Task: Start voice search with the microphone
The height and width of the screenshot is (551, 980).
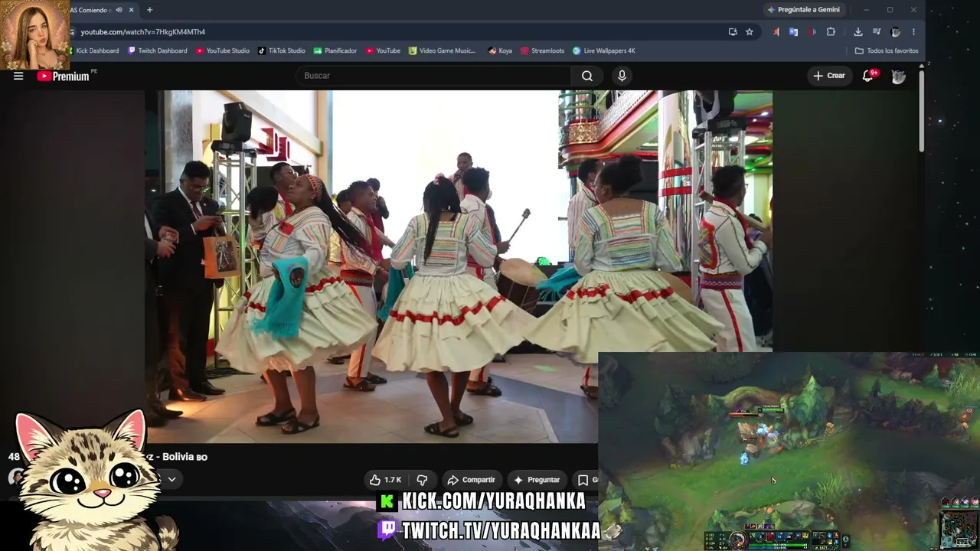Action: [622, 76]
